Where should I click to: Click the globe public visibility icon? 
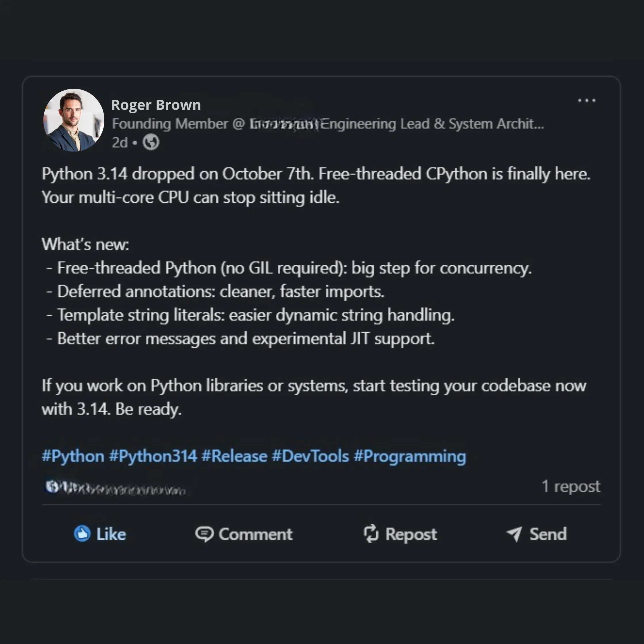point(151,142)
